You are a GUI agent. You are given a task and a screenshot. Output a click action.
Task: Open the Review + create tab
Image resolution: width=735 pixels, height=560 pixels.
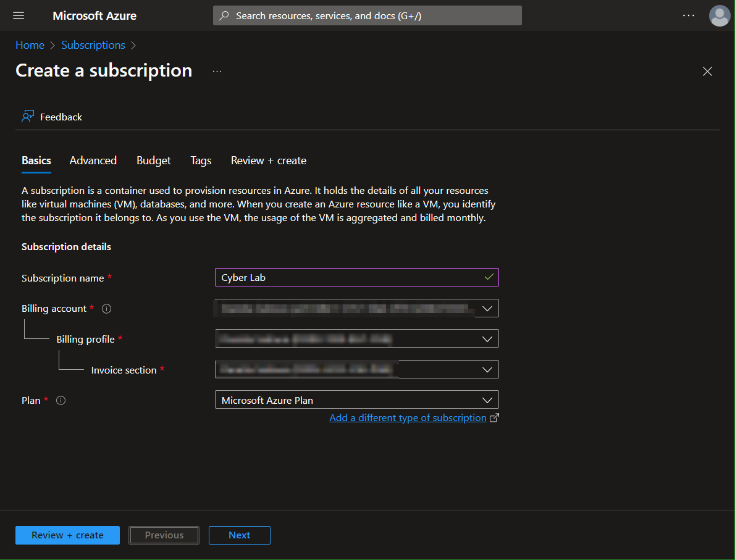269,161
